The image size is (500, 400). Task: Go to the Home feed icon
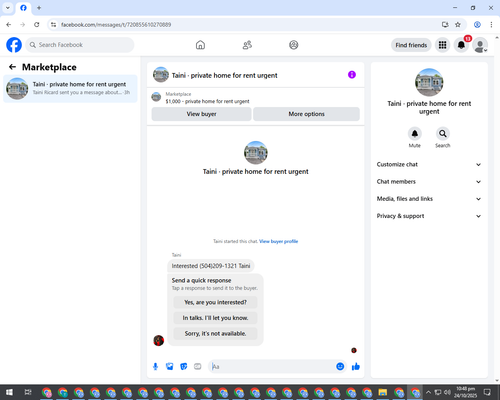tap(200, 45)
